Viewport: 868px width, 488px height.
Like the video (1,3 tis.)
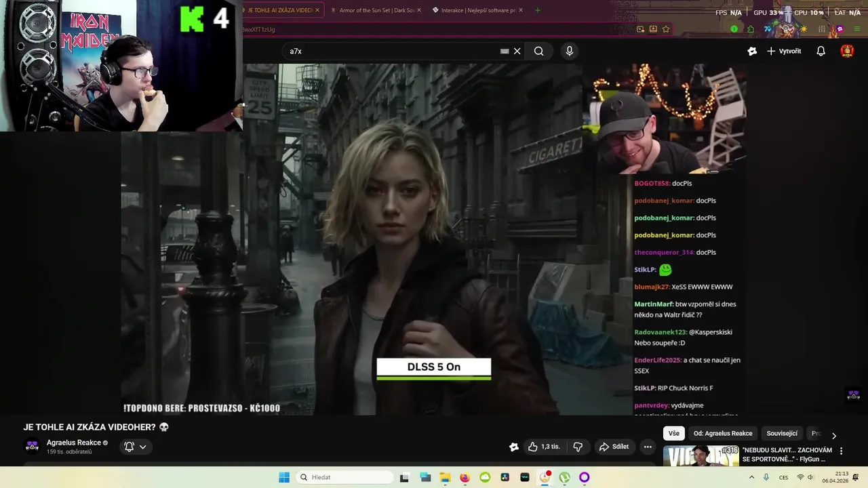tap(545, 447)
